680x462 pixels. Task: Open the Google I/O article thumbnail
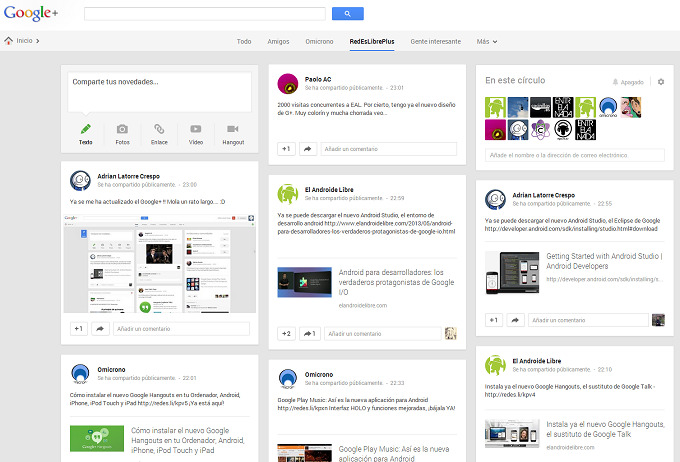(304, 282)
